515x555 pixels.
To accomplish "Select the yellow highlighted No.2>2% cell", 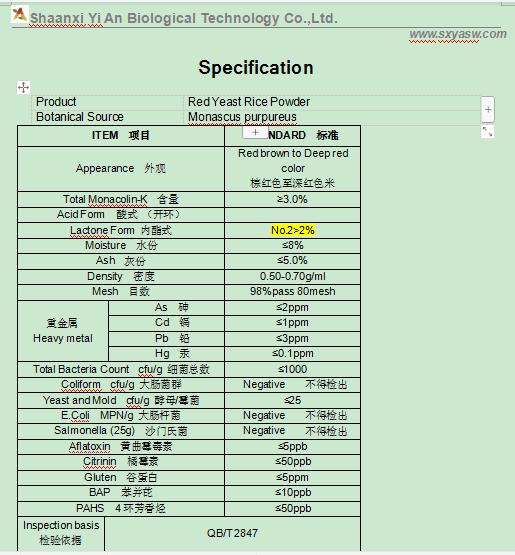I will (292, 230).
